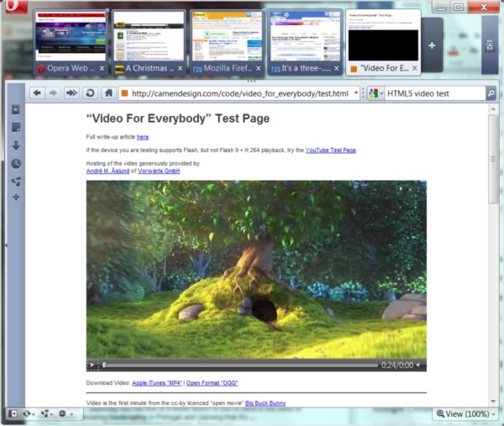This screenshot has width=504, height=426.
Task: Click the Mozilla Firefox tab thumbnail preview
Action: pos(228,36)
